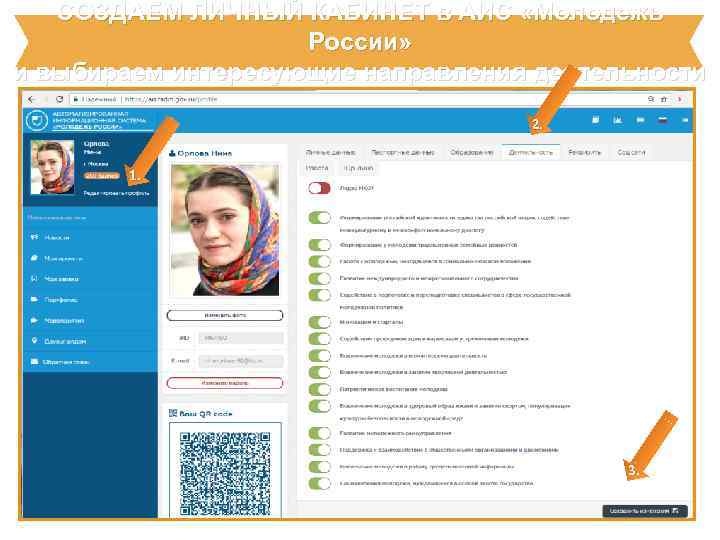Open the Реквизиты tab
Screen dimensions: 720x540
click(584, 152)
